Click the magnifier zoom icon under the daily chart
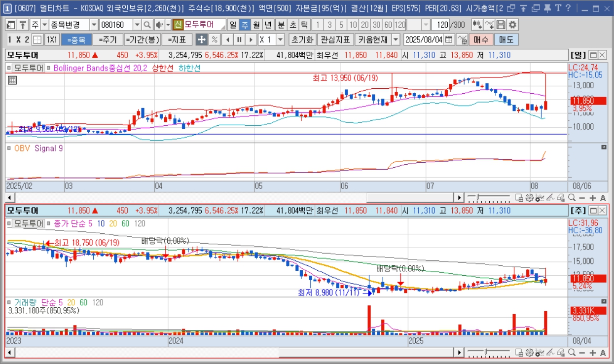 click(x=572, y=198)
